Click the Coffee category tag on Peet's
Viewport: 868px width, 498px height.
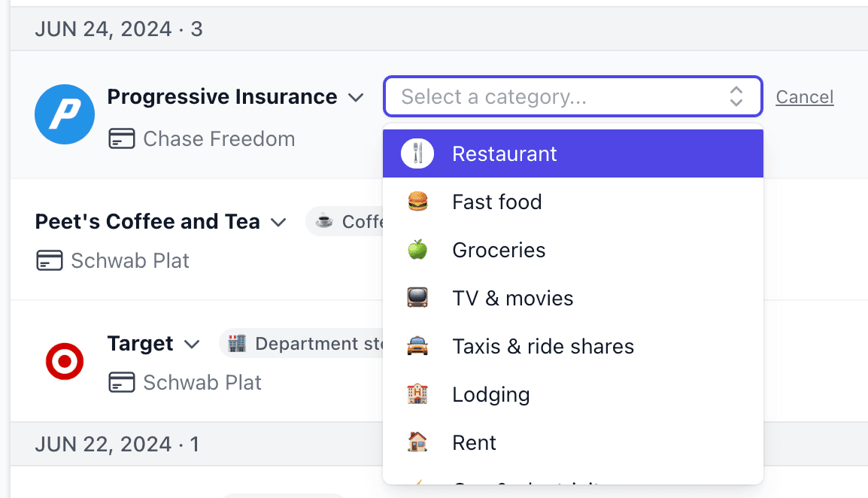point(344,222)
